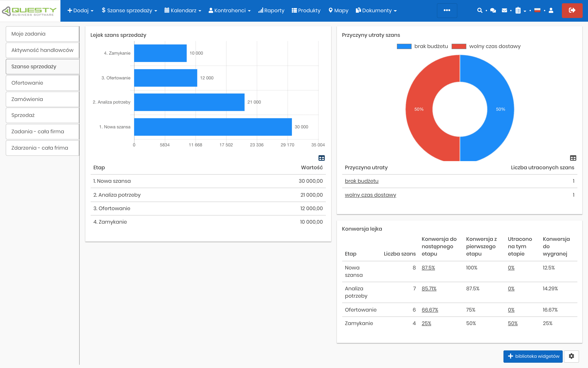The height and width of the screenshot is (368, 588).
Task: Open Ofertowanie sidebar tab
Action: [x=42, y=83]
